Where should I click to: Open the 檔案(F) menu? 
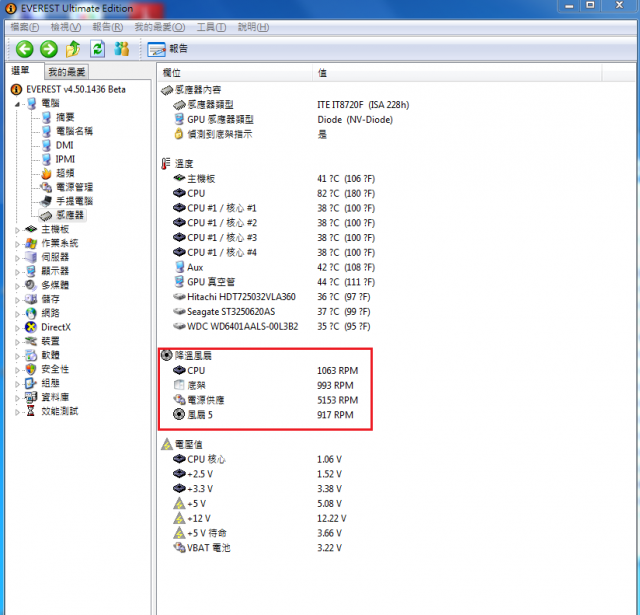(24, 27)
